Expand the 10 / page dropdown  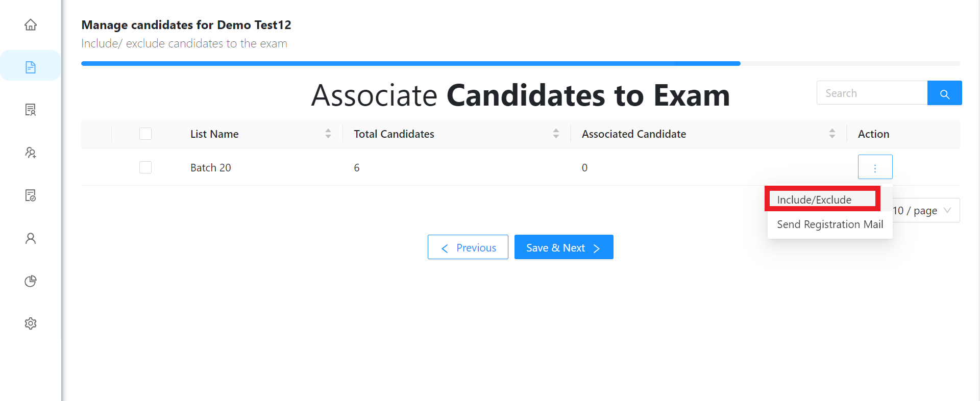tap(924, 210)
